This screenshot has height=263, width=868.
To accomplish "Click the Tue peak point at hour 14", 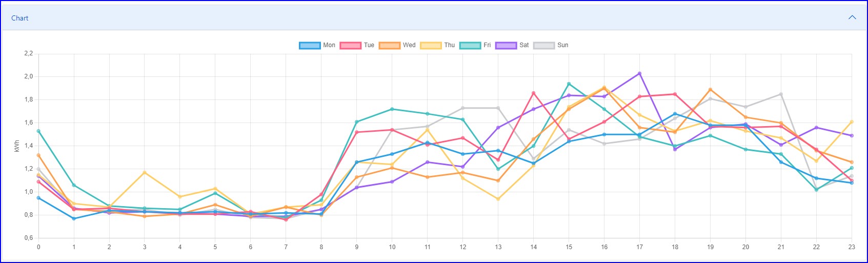I will pos(533,93).
